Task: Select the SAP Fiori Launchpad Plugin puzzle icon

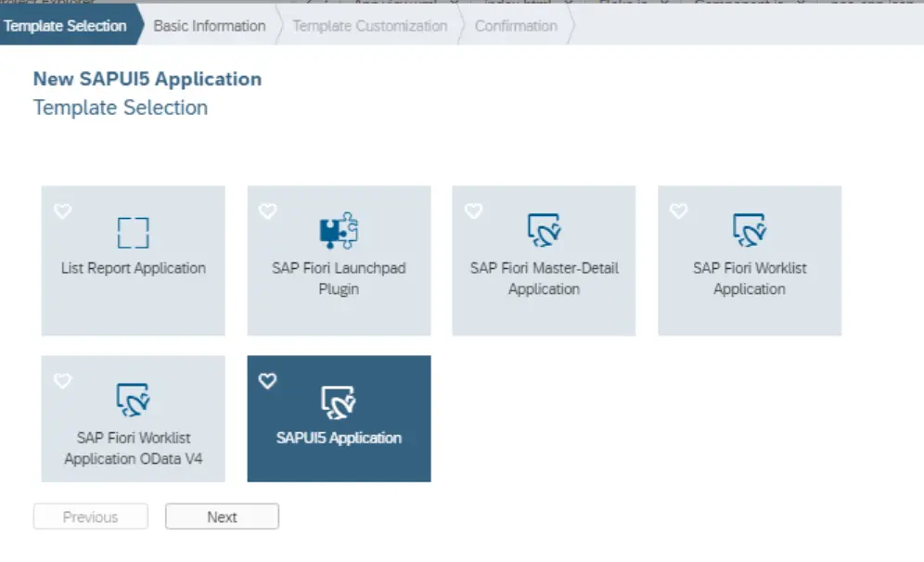Action: 339,232
